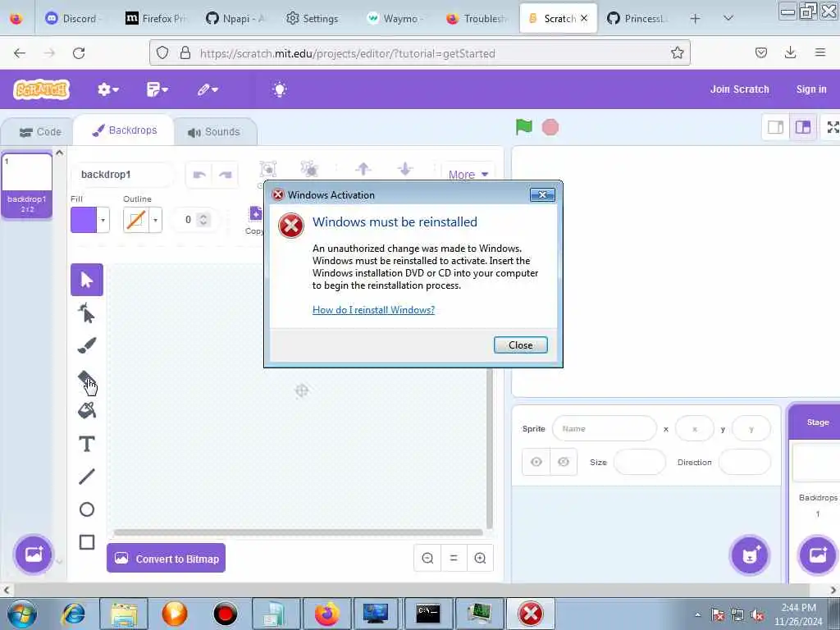Click the browser address bar
The image size is (840, 630).
tap(419, 53)
